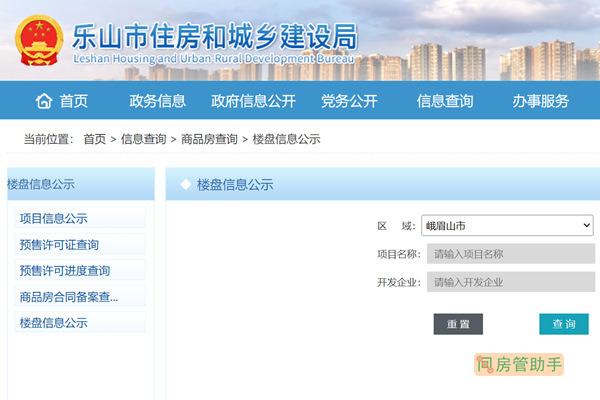
Task: Click 信息查询 breadcrumb link
Action: point(143,139)
